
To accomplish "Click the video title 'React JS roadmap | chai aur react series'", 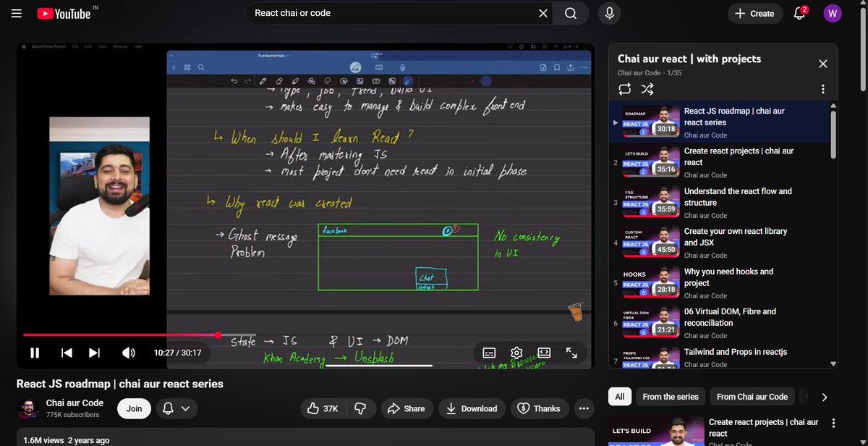I will 120,384.
